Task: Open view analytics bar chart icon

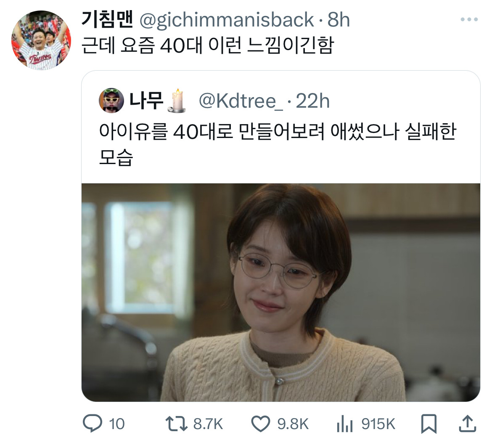Action: click(x=344, y=424)
